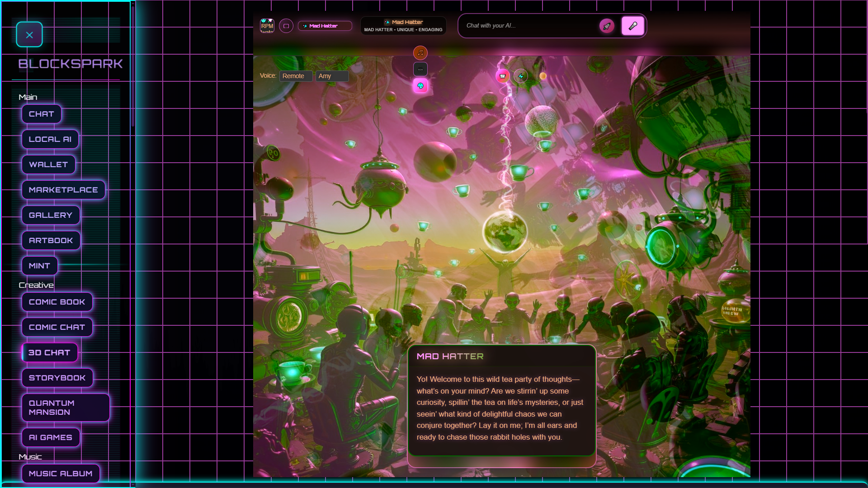Open the Wallet page

(x=48, y=164)
